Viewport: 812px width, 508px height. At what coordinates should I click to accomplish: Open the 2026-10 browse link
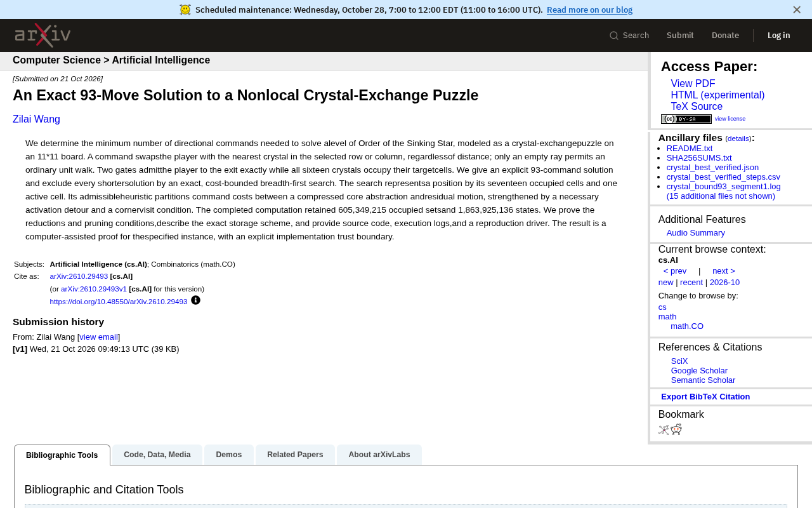(x=724, y=283)
